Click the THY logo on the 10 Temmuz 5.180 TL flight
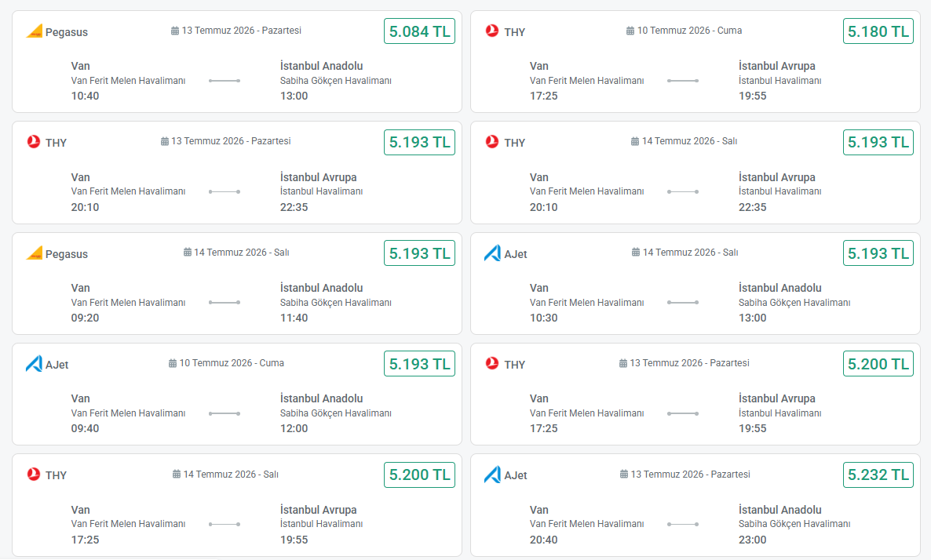The image size is (931, 560). (492, 31)
